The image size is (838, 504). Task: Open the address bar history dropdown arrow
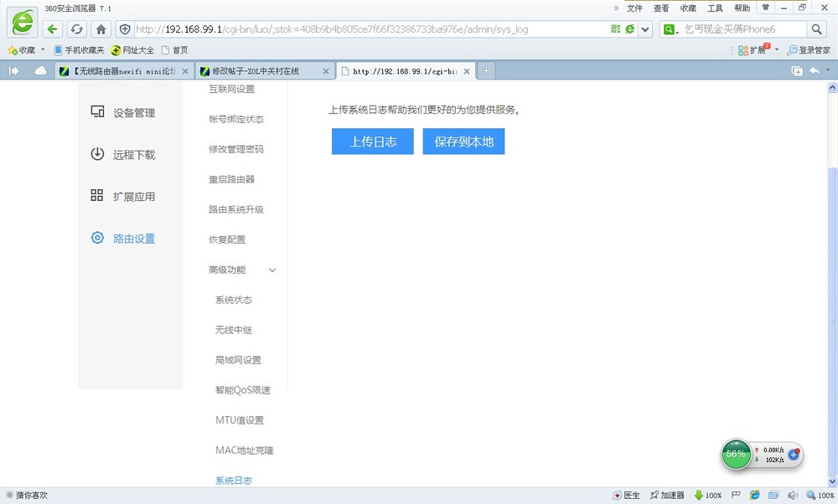(x=645, y=29)
